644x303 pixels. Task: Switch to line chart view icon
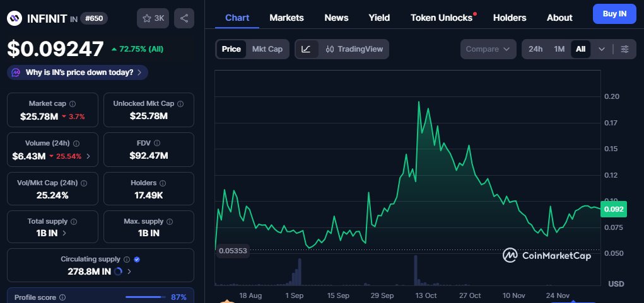[306, 49]
